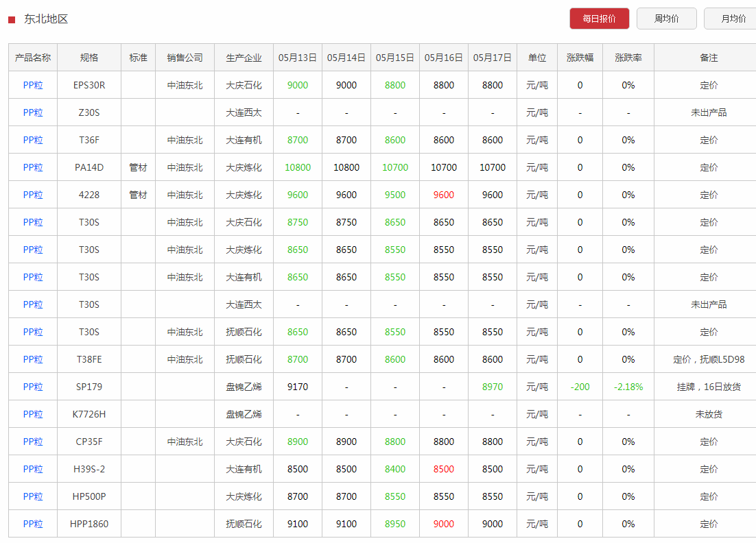756x543 pixels.
Task: Click 8700 05月13日 price for HP500P
Action: 298,497
